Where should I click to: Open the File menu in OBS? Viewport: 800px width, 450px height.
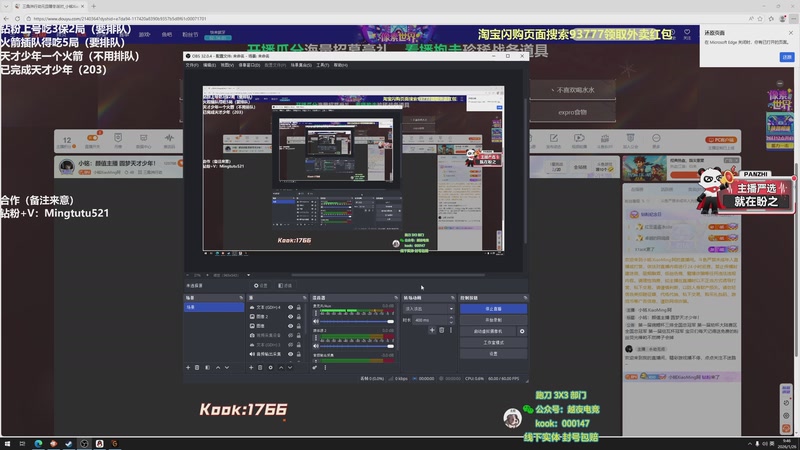click(192, 65)
